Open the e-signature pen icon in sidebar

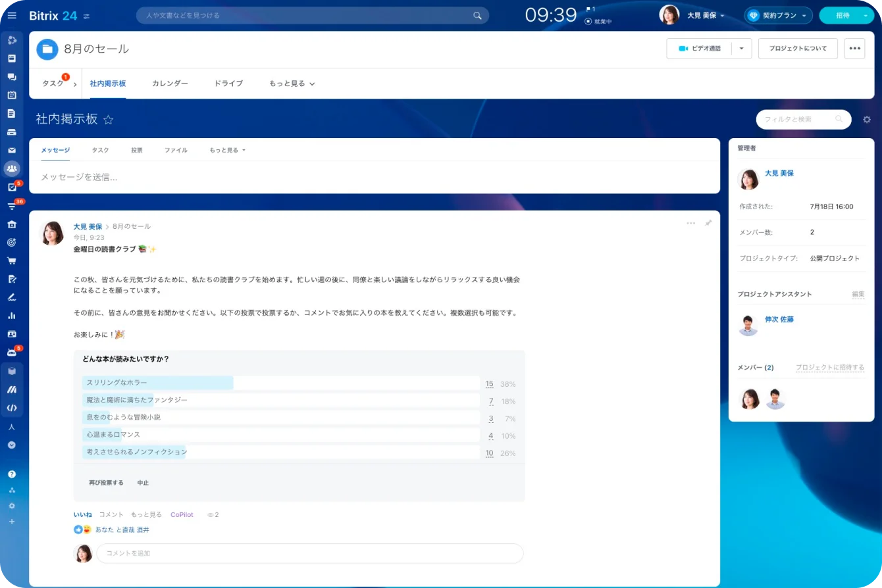coord(12,297)
